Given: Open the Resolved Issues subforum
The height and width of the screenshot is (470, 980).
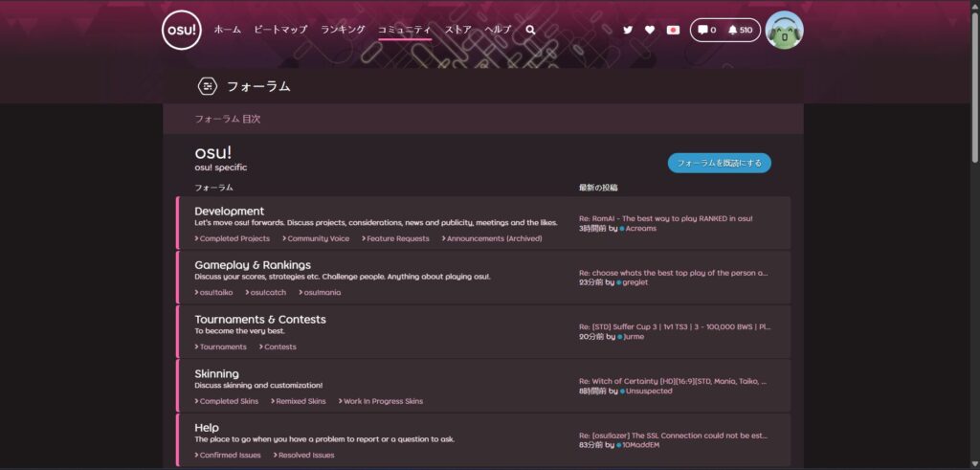Looking at the screenshot, I should point(303,455).
